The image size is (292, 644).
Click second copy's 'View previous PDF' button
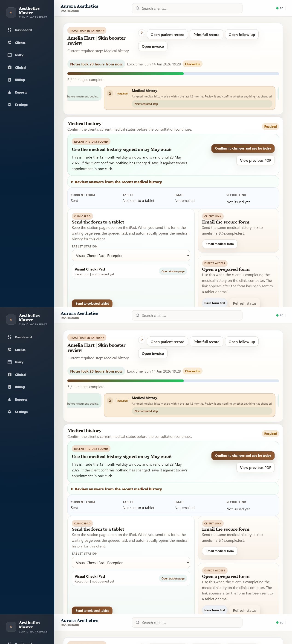(x=256, y=468)
